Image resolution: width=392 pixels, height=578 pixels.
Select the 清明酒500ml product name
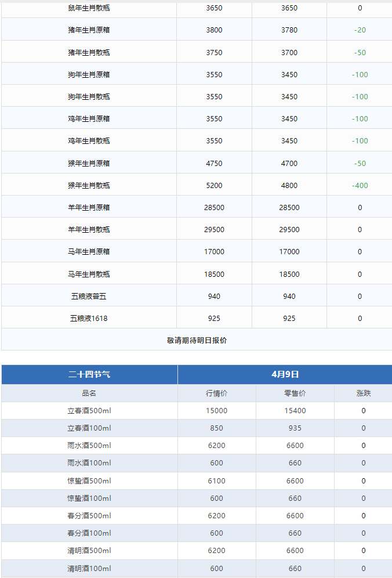(89, 550)
